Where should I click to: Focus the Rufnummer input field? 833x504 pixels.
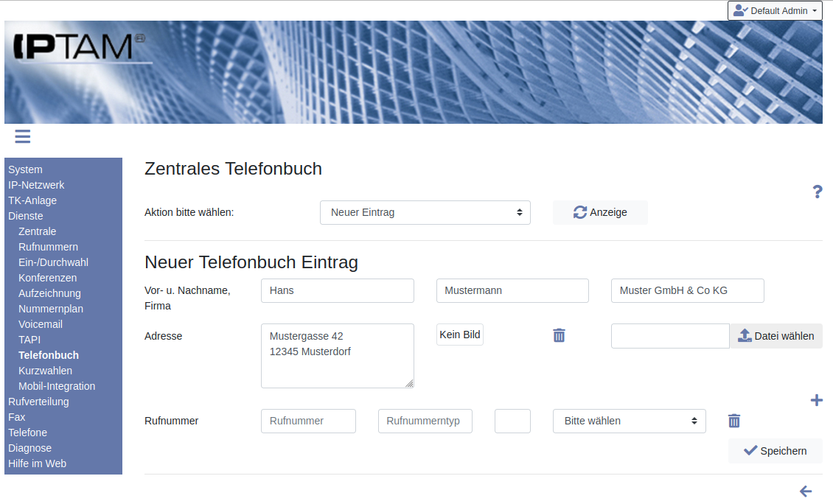click(x=308, y=421)
